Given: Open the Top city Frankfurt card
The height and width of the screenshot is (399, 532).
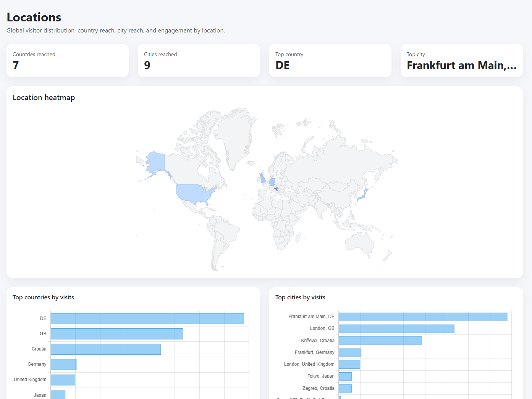Looking at the screenshot, I should point(461,60).
